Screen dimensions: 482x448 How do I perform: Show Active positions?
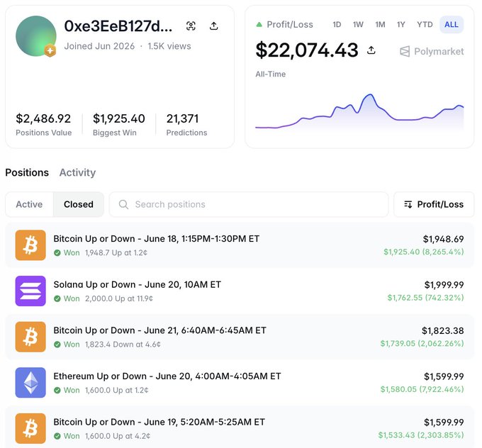pos(29,204)
